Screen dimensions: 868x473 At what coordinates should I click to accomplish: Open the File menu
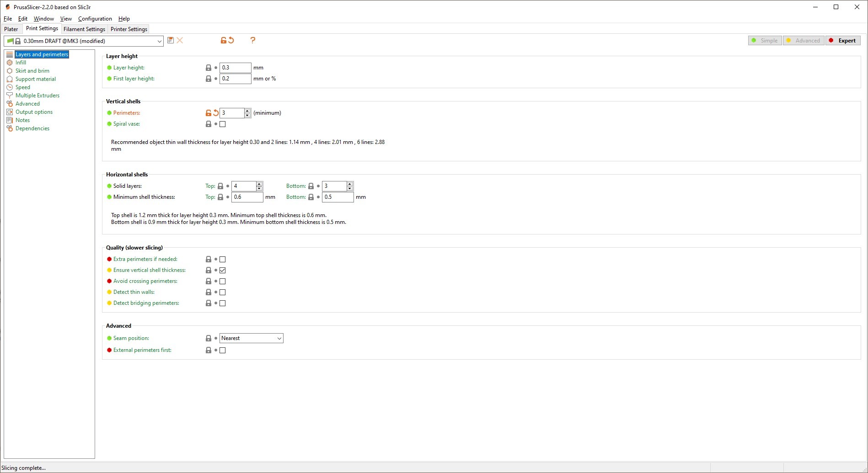tap(8, 19)
